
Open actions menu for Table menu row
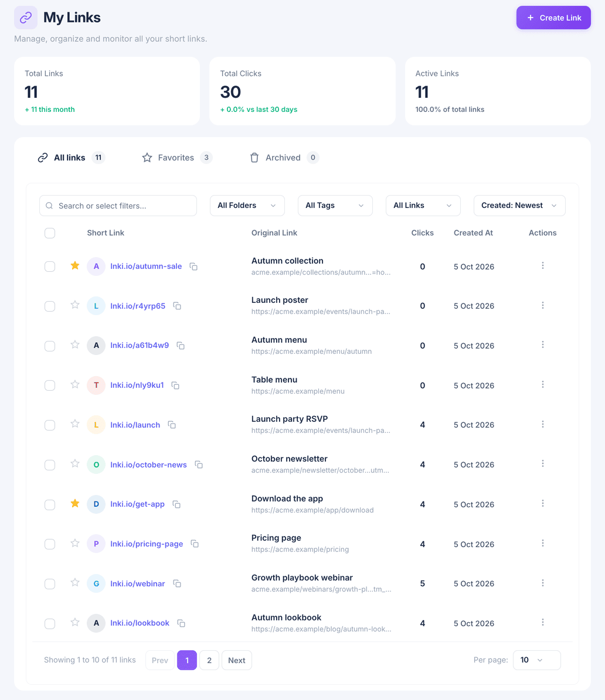pos(542,384)
